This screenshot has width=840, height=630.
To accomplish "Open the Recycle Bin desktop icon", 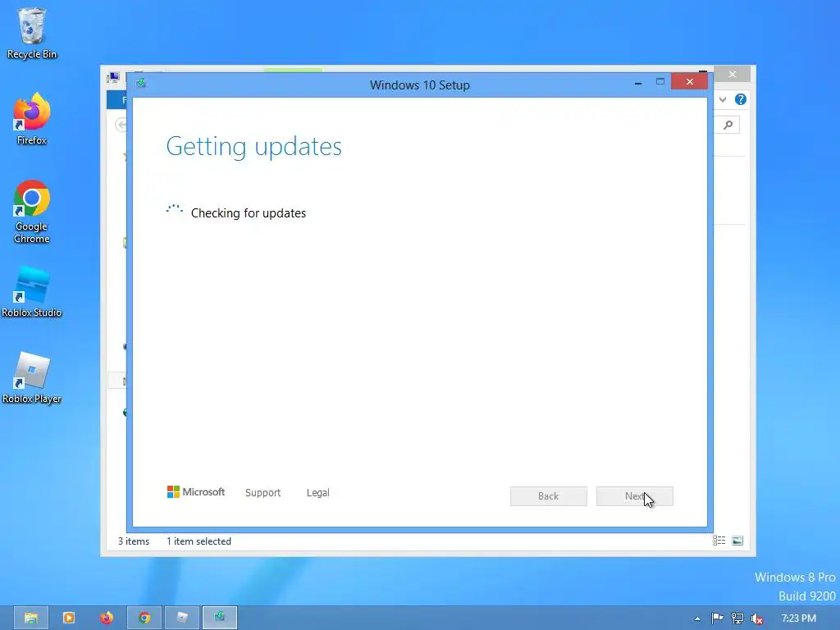I will click(32, 33).
